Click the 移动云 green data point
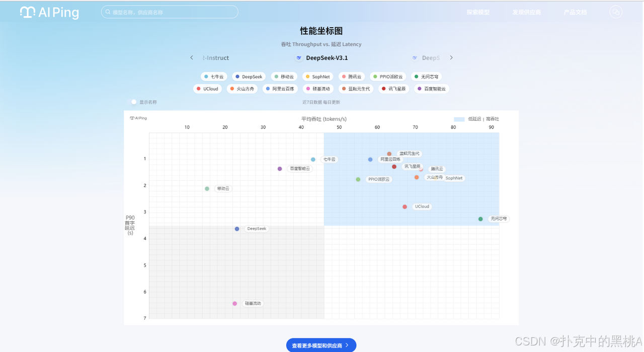Screen dimensions: 644x352 tap(207, 189)
